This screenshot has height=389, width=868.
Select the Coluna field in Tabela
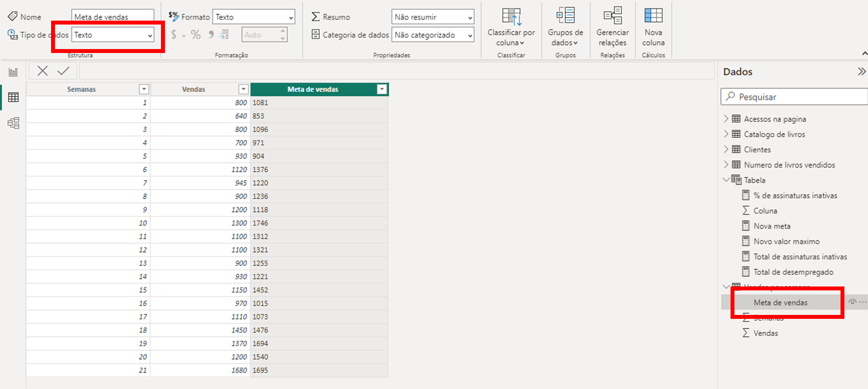click(x=765, y=210)
